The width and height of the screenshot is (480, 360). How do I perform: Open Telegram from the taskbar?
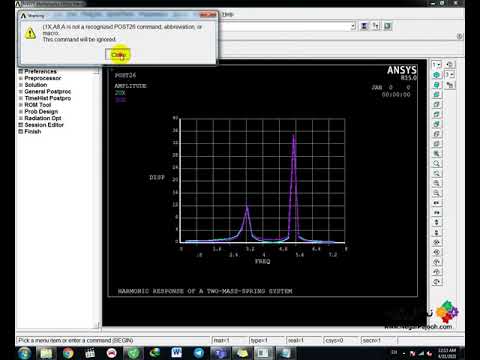pyautogui.click(x=199, y=353)
